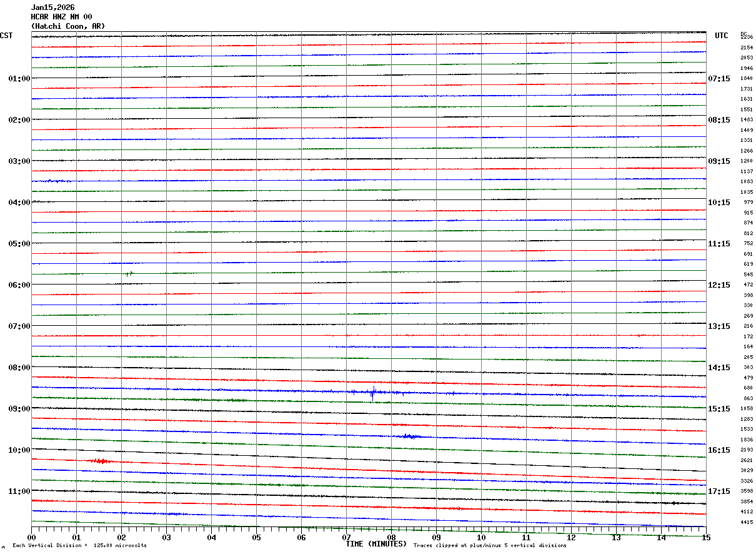Image resolution: width=756 pixels, height=554 pixels.
Task: Select the station code HCAR HNZ NM 00
Action: [x=61, y=17]
